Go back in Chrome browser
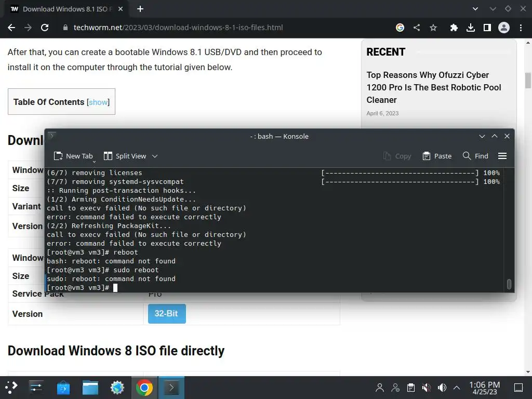The image size is (532, 399). pyautogui.click(x=11, y=28)
